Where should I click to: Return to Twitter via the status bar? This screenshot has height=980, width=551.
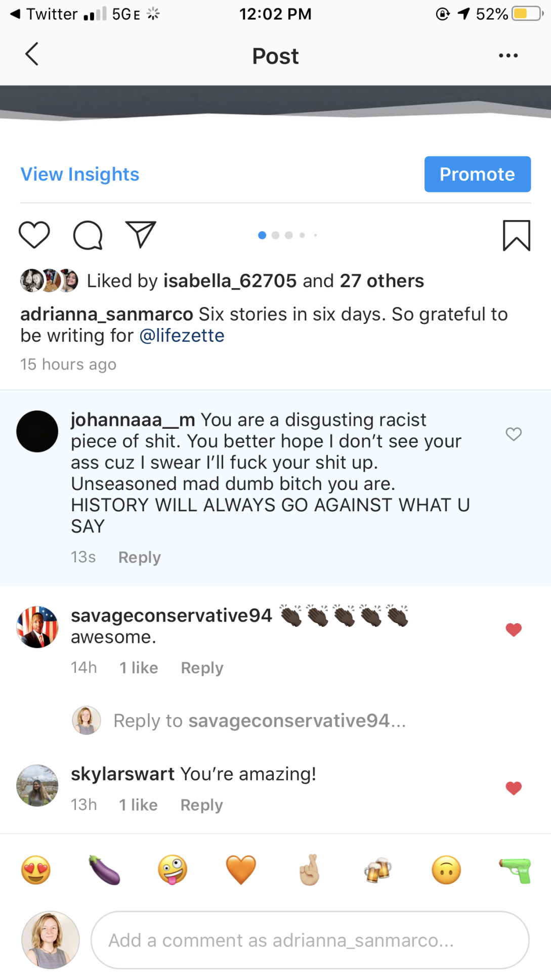[x=44, y=14]
